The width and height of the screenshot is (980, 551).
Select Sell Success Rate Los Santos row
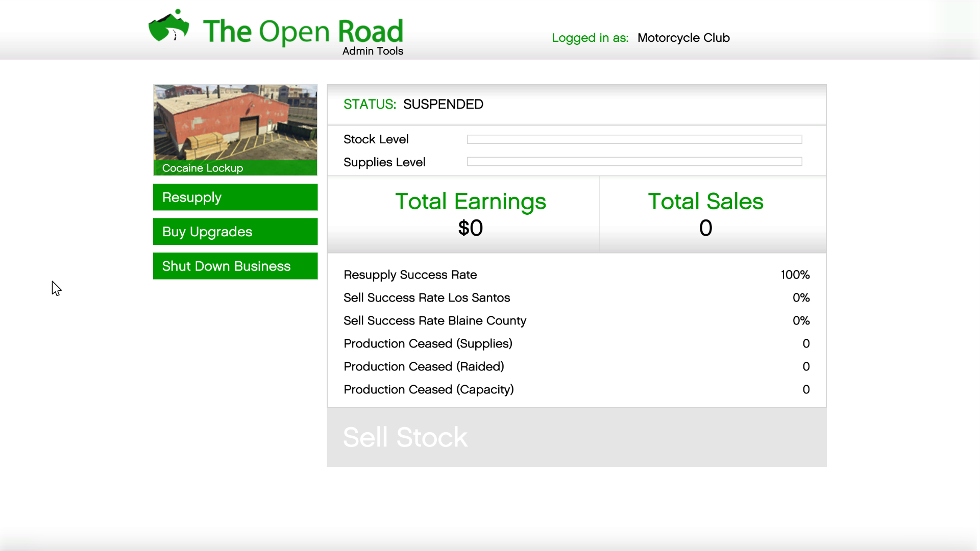pos(577,297)
